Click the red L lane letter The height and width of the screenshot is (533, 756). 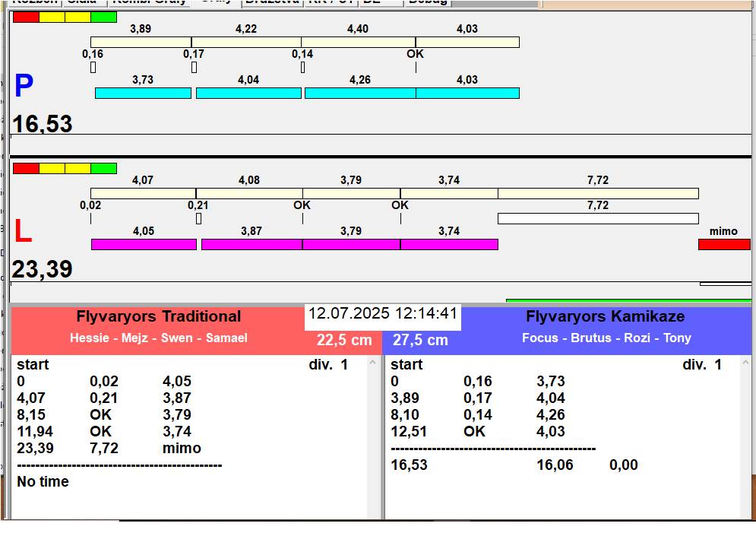coord(23,232)
